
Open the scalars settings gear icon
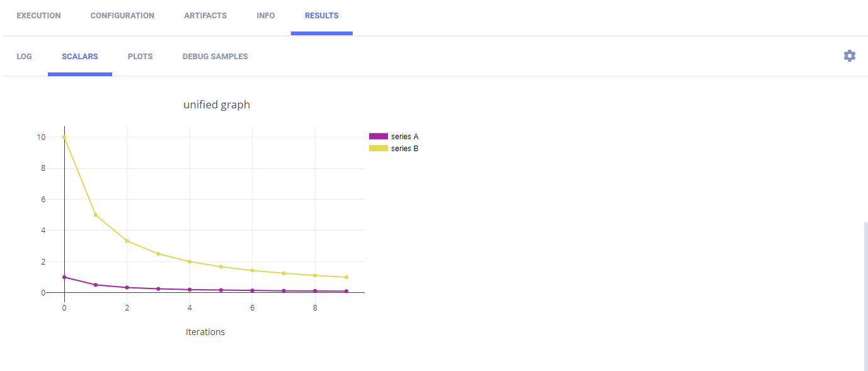(849, 56)
